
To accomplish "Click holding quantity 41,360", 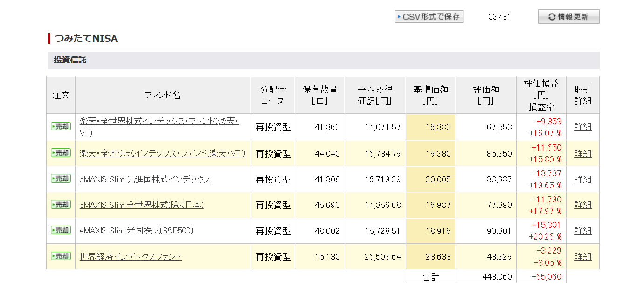I will coord(327,127).
